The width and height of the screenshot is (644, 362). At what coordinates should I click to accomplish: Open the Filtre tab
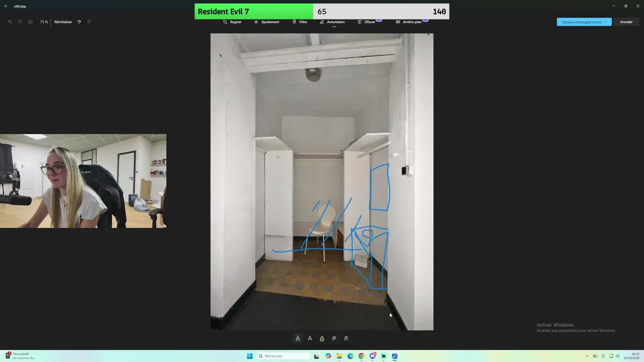click(299, 22)
